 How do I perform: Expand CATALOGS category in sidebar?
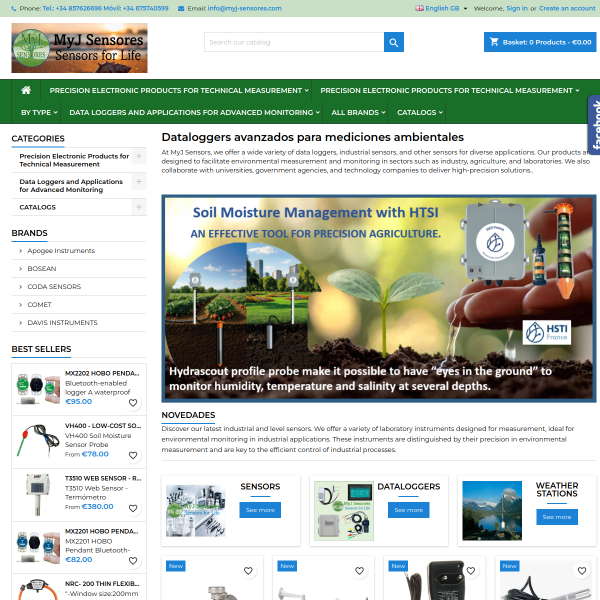[139, 207]
